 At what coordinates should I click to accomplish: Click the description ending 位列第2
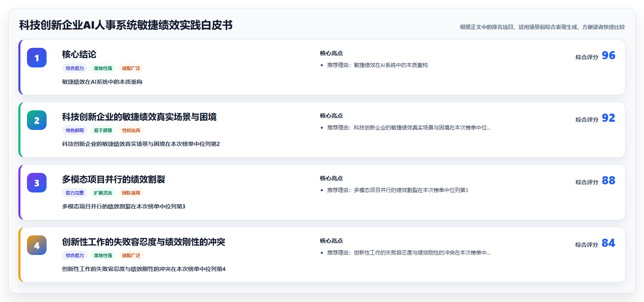coord(141,144)
